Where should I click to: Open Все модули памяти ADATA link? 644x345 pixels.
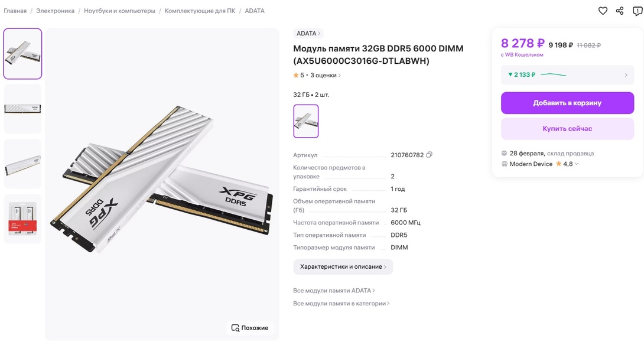click(334, 291)
